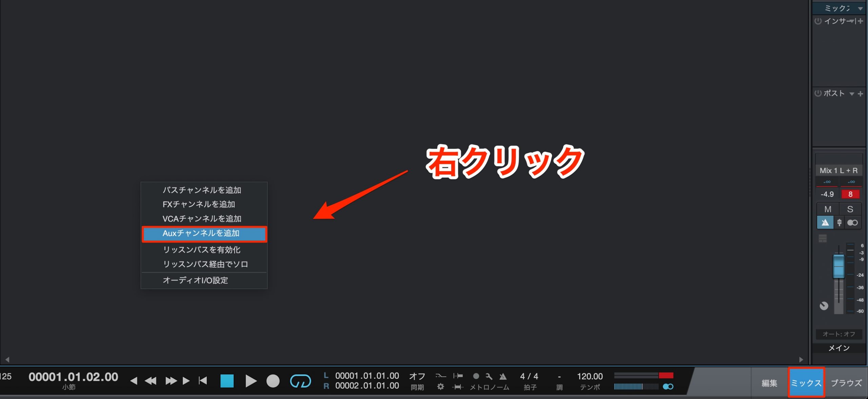Select リッスンバス経由でソロ menu entry
The height and width of the screenshot is (399, 868).
(x=204, y=264)
